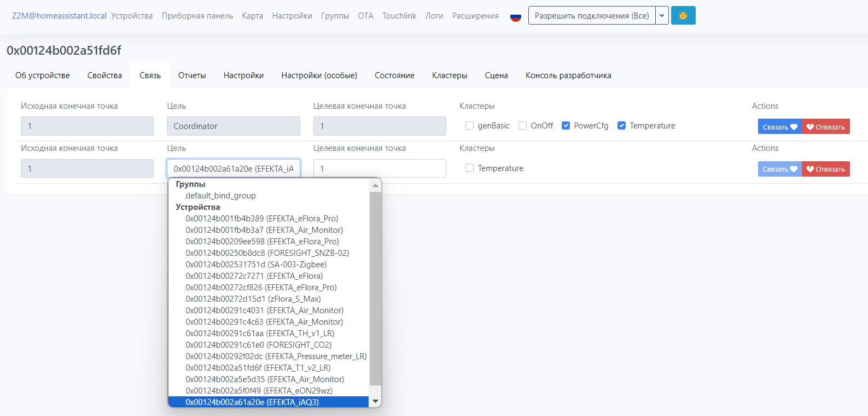Open the permit join dropdown arrow
868x416 pixels.
click(662, 16)
